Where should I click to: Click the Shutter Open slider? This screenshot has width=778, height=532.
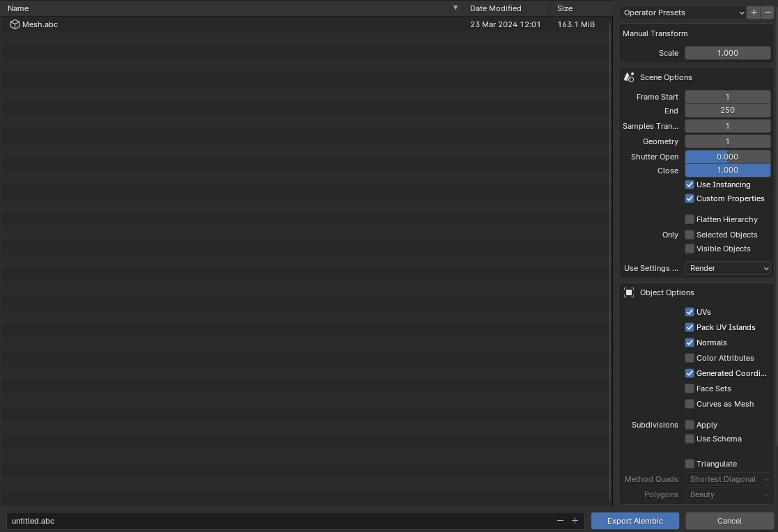(x=727, y=157)
